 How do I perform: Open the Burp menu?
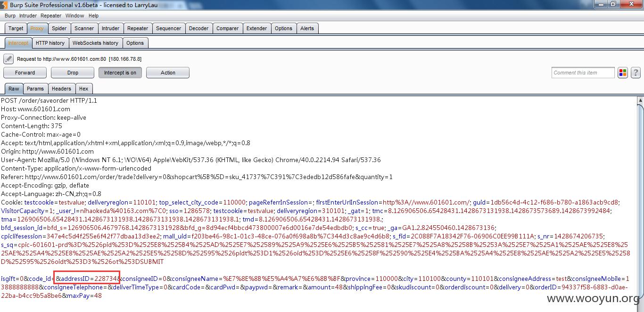(x=10, y=16)
